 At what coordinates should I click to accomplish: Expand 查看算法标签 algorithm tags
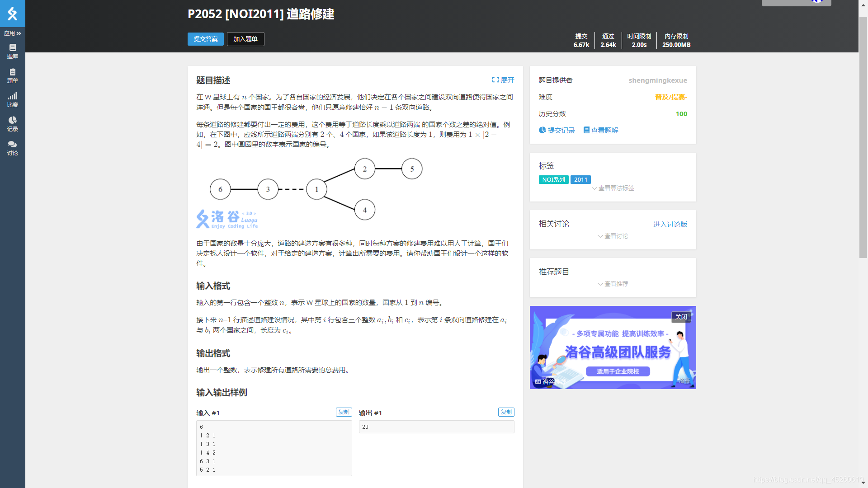(613, 188)
